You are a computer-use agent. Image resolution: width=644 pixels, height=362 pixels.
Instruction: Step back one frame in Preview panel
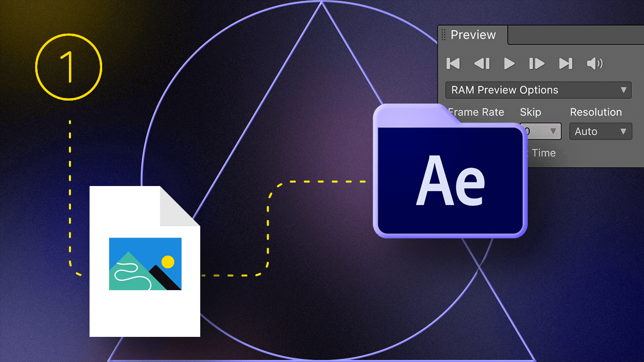click(481, 63)
